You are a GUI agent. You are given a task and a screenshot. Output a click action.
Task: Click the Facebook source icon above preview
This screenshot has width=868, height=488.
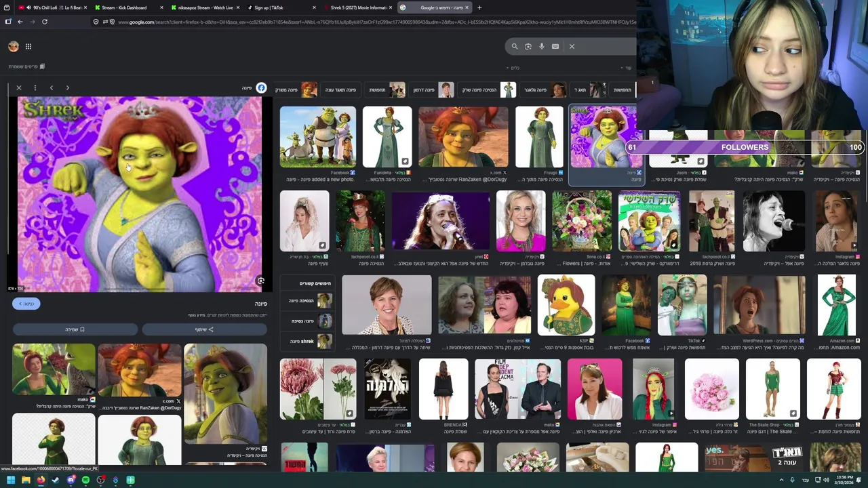[261, 88]
